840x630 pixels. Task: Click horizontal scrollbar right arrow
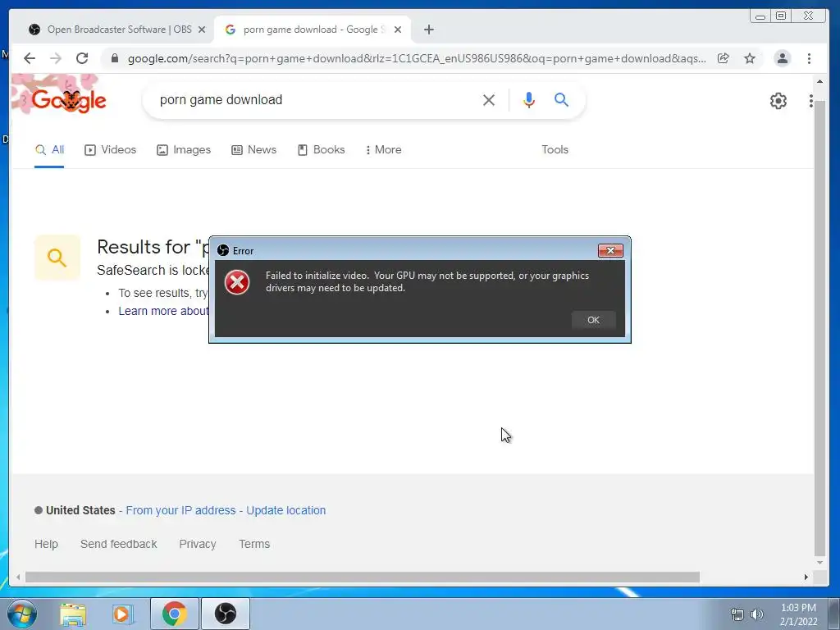pyautogui.click(x=806, y=577)
